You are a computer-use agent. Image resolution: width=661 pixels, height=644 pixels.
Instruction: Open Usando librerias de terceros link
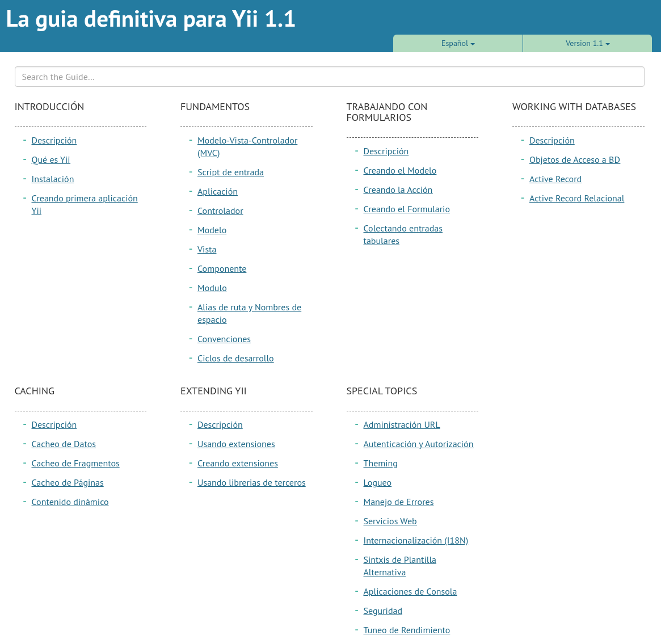click(251, 483)
